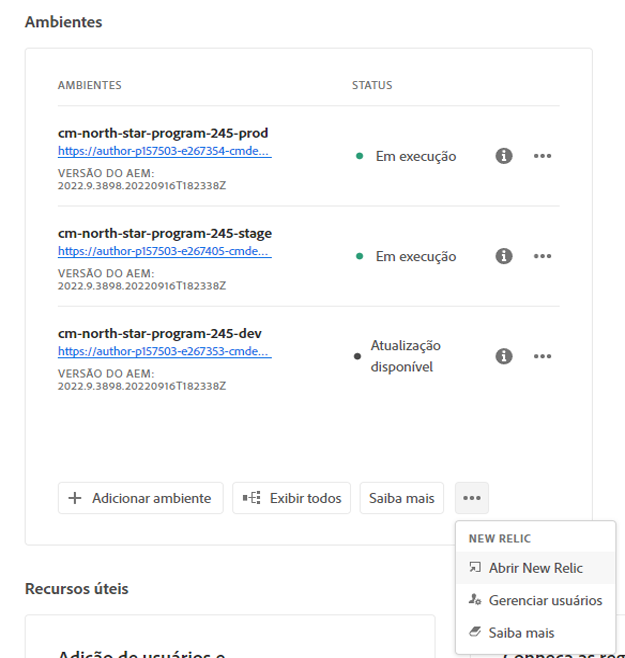The image size is (625, 658).
Task: Toggle the ellipsis menu beside Saiba mais
Action: coord(472,497)
